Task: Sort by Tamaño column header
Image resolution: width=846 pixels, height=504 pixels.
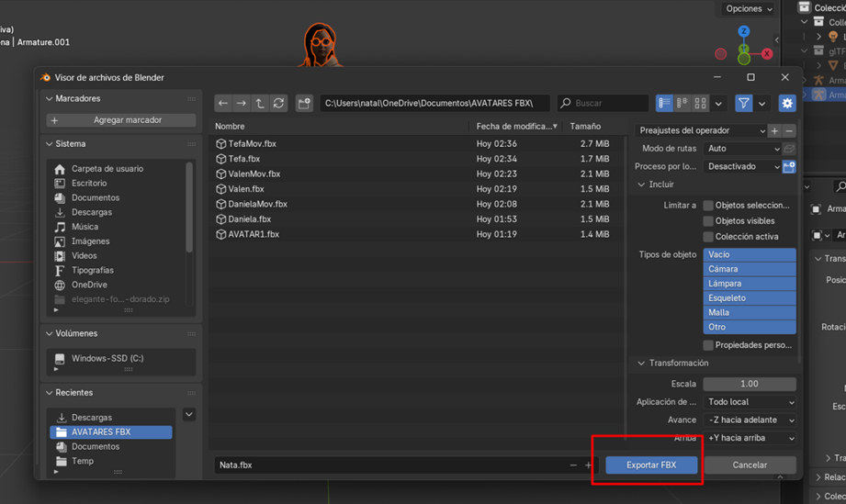Action: tap(585, 126)
